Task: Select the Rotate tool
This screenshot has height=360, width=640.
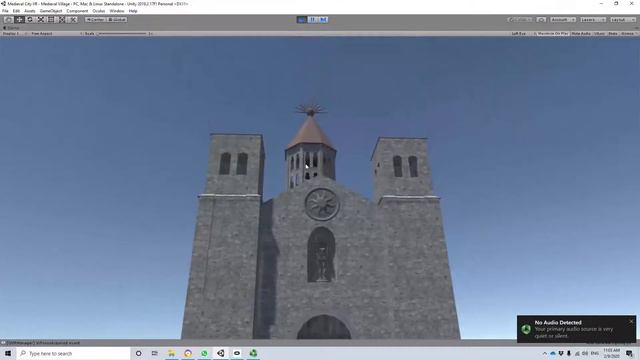Action: pos(30,20)
